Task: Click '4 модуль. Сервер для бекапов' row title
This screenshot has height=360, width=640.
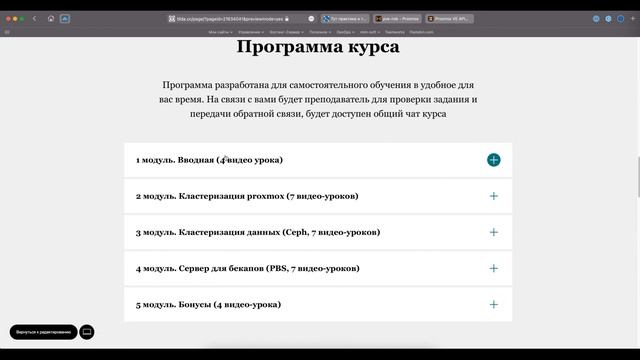Action: [x=248, y=269]
